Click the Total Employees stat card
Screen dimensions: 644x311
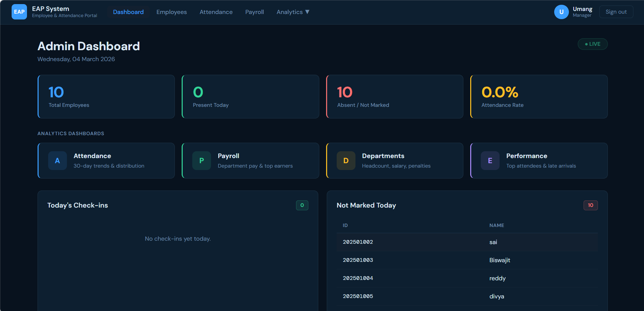pos(106,97)
